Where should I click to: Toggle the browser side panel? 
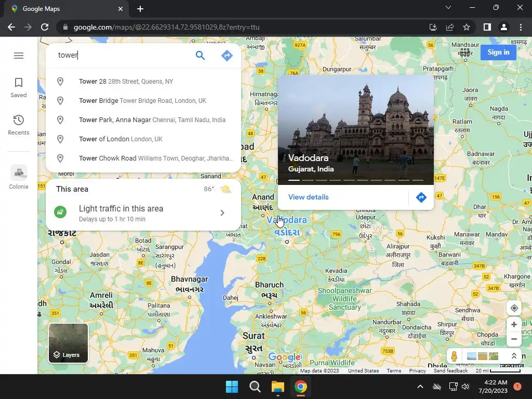tap(487, 27)
